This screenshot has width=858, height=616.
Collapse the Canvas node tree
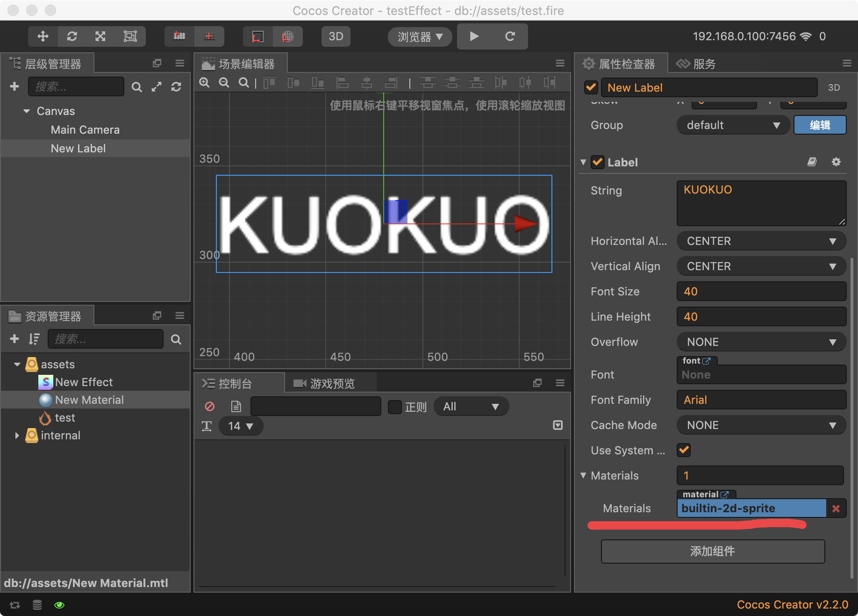coord(27,111)
